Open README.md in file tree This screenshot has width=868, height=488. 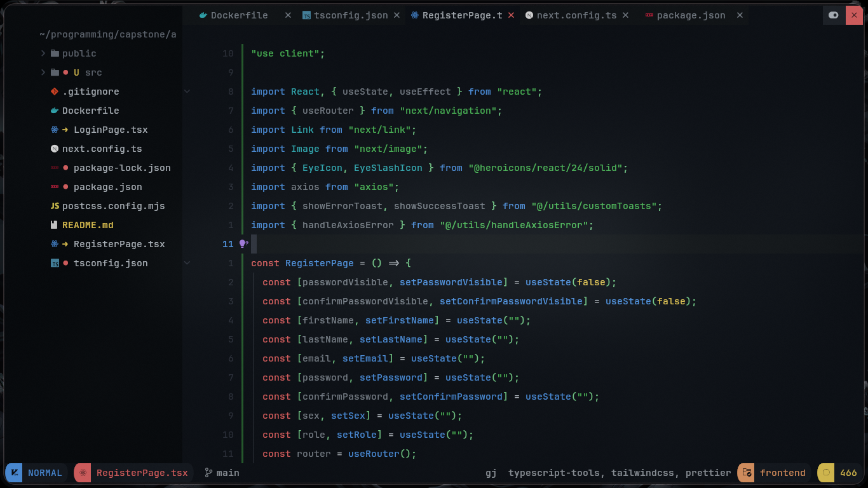click(x=88, y=225)
